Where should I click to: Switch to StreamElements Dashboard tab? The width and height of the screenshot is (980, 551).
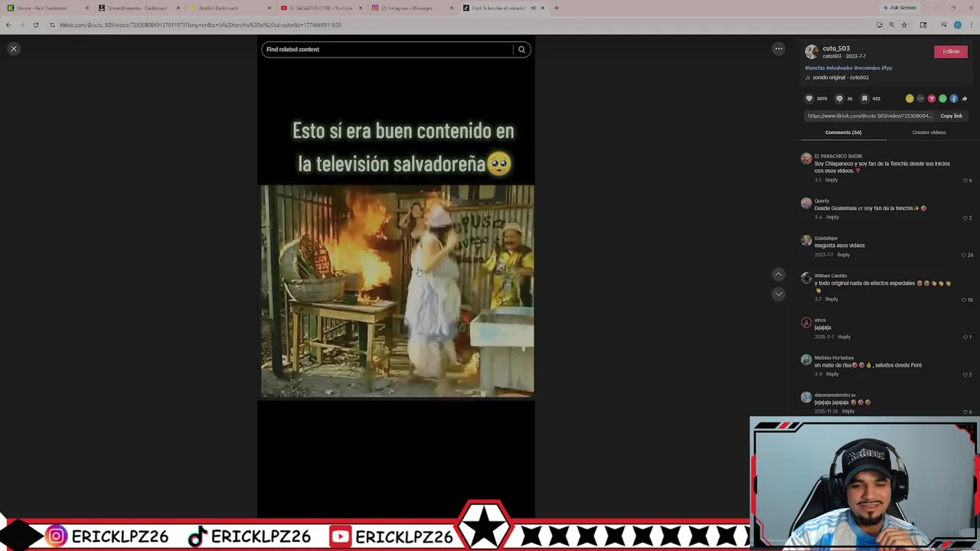pyautogui.click(x=138, y=8)
